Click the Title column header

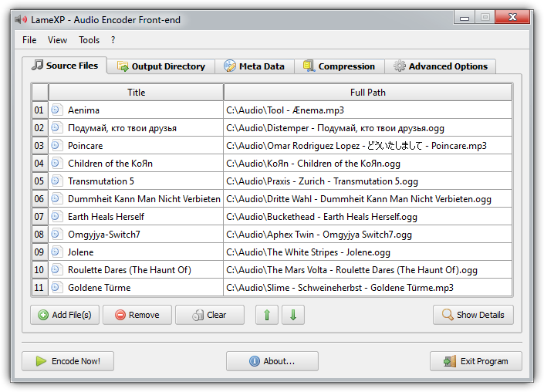coord(136,93)
